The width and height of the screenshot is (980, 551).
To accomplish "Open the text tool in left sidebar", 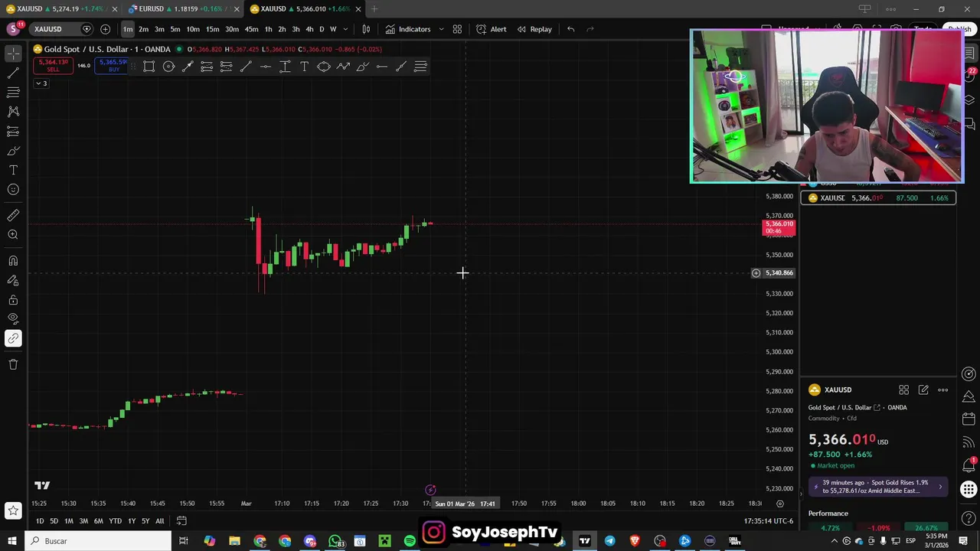I will 13,170.
